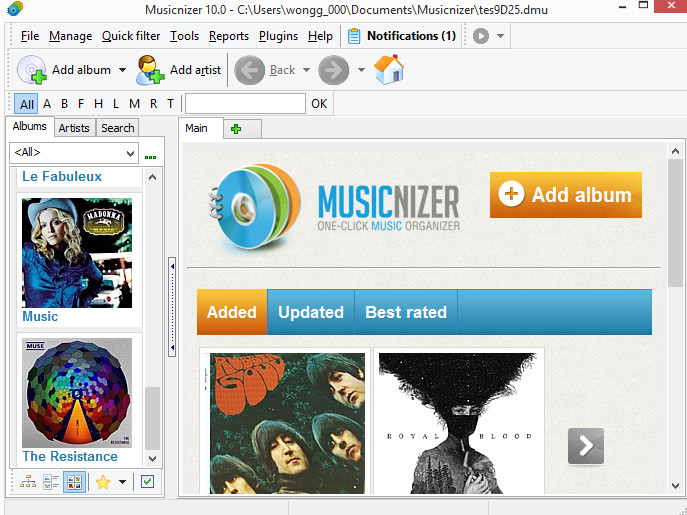Expand the star rating filter dropdown
Image resolution: width=687 pixels, height=515 pixels.
click(123, 482)
